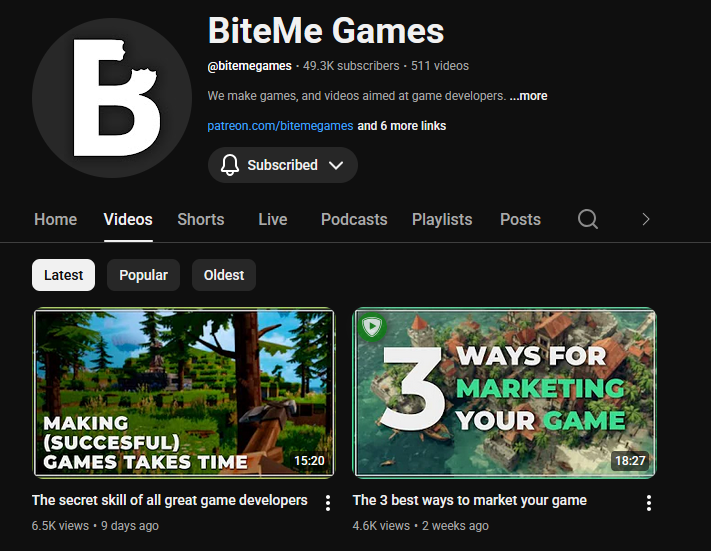Show the 'and 6 more links' list
Image resolution: width=711 pixels, height=551 pixels.
(x=402, y=126)
